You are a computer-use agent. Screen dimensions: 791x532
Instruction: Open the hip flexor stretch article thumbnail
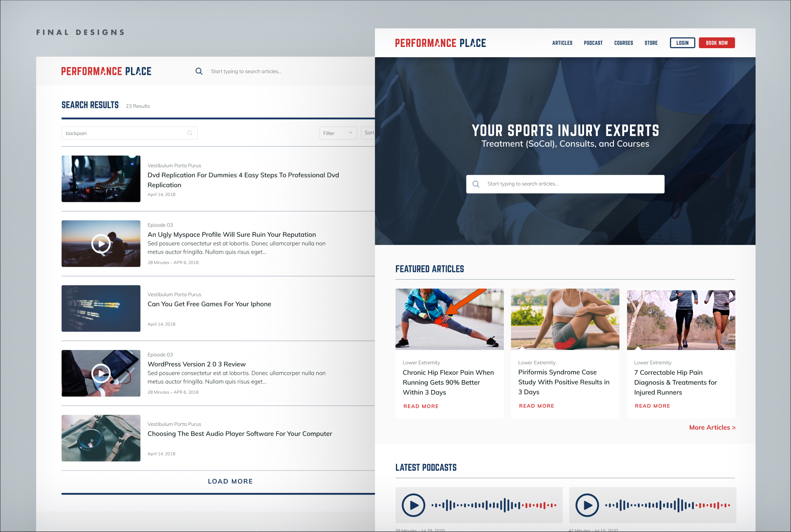point(449,319)
